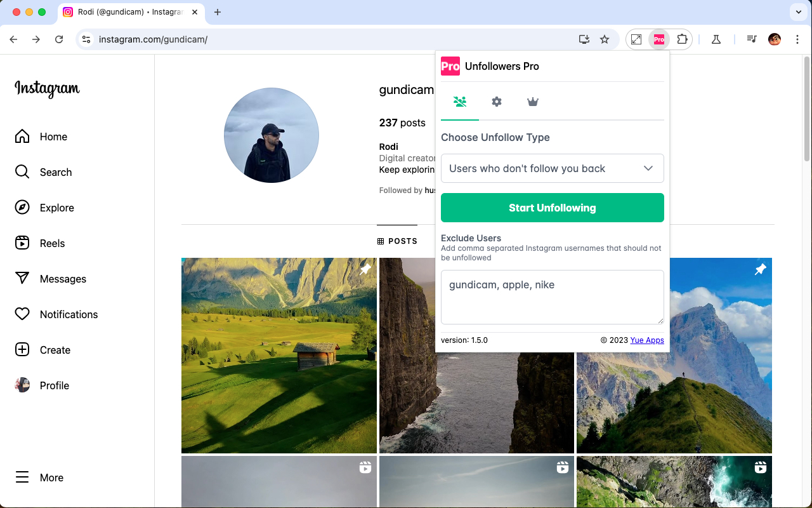The height and width of the screenshot is (508, 812).
Task: Click the gundicam profile picture
Action: click(272, 135)
